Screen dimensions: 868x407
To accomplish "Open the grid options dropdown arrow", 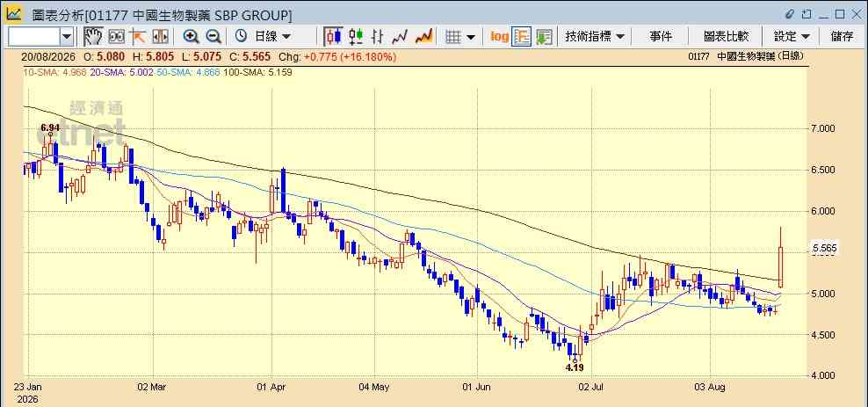I will click(x=471, y=37).
